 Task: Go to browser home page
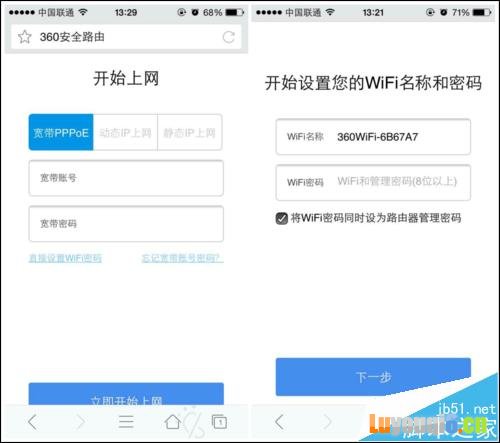(173, 422)
